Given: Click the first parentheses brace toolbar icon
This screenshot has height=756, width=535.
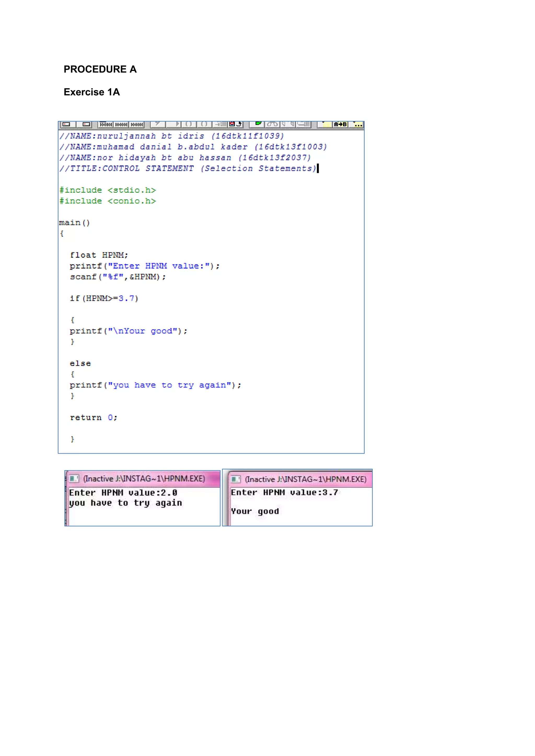Looking at the screenshot, I should (189, 124).
